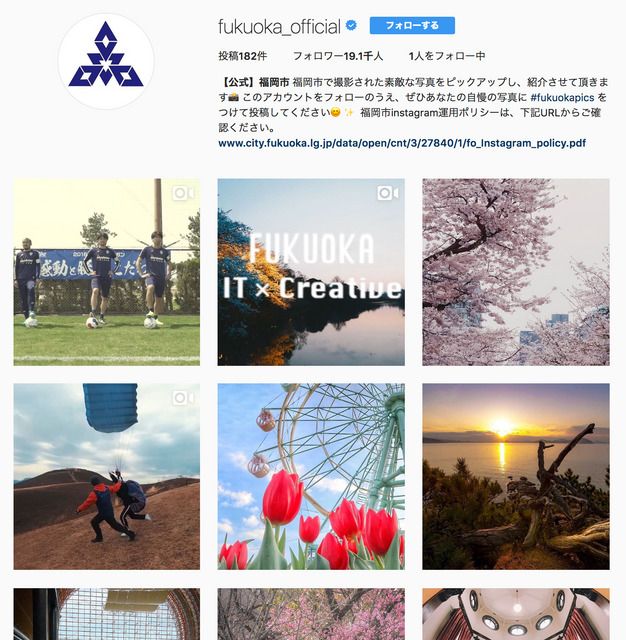Screen dimensions: 626x640
Task: Click the 投稿182件 posts count
Action: [x=242, y=56]
